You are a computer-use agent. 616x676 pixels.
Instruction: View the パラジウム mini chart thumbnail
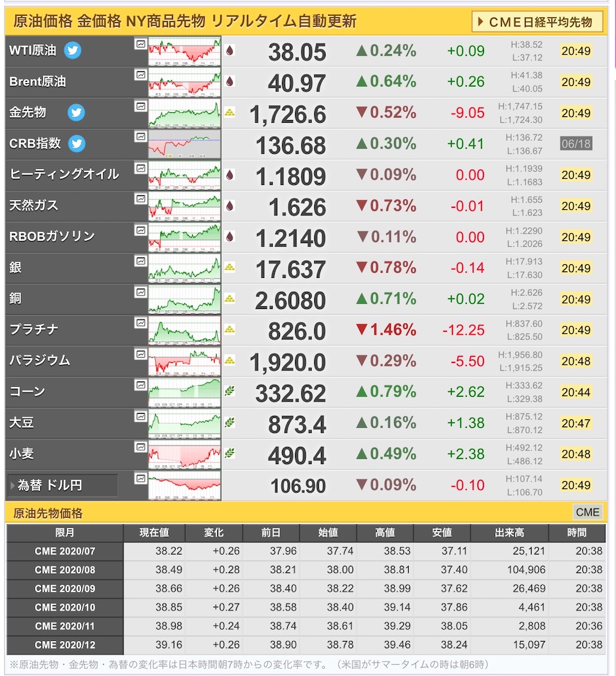pyautogui.click(x=184, y=362)
